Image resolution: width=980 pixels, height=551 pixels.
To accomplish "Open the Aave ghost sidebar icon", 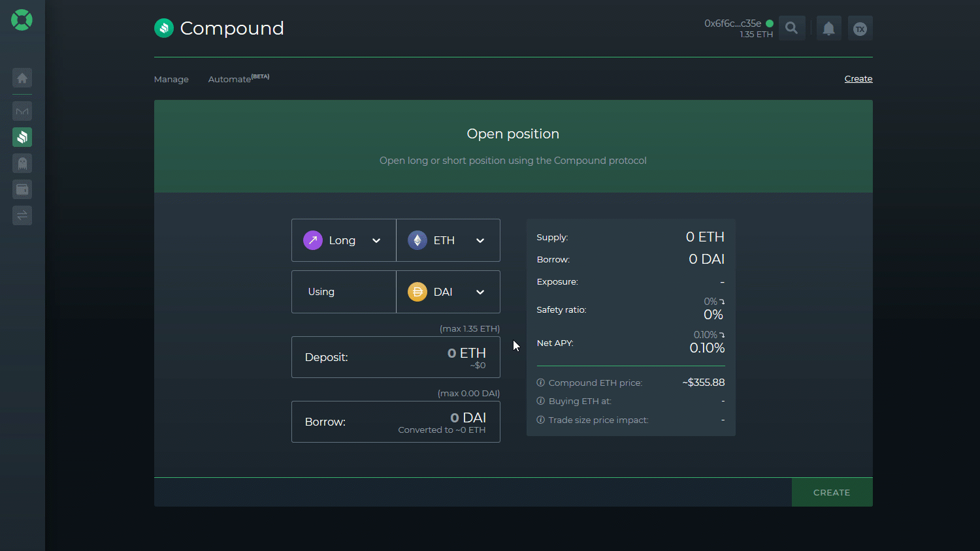I will [22, 163].
